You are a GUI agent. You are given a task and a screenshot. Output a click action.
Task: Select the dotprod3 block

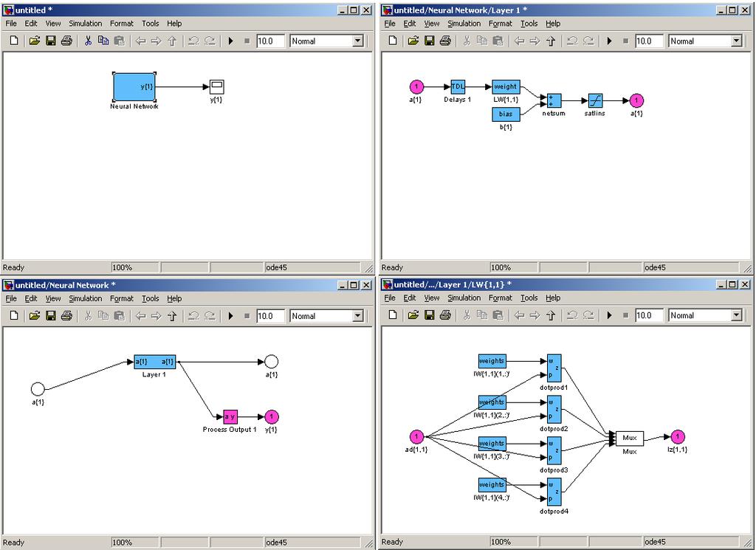[554, 450]
